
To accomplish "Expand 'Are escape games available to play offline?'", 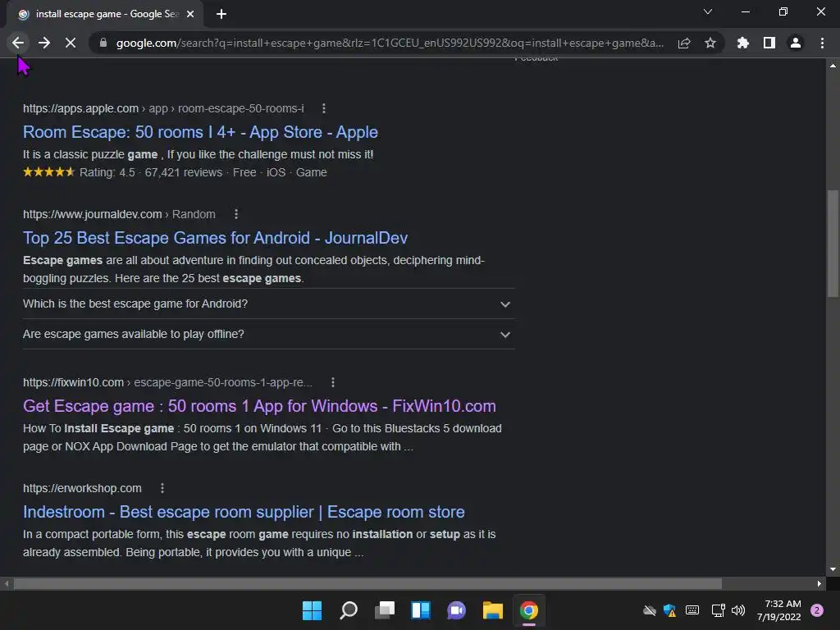I will pos(269,335).
